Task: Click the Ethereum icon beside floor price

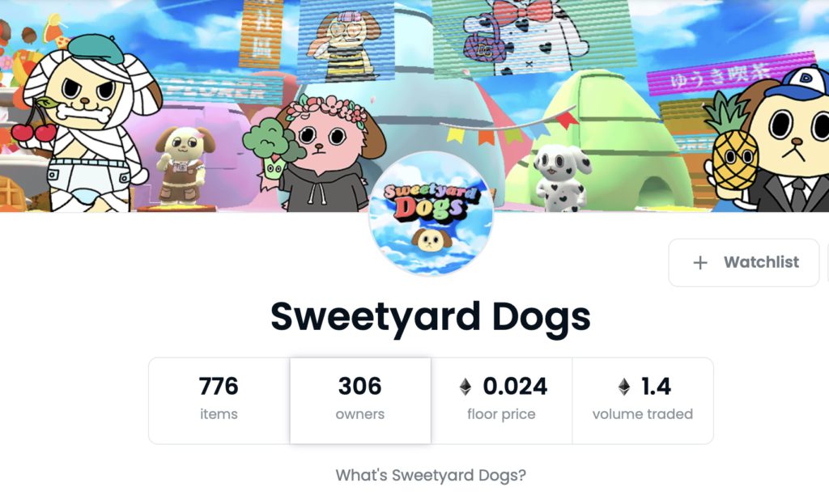Action: point(466,387)
